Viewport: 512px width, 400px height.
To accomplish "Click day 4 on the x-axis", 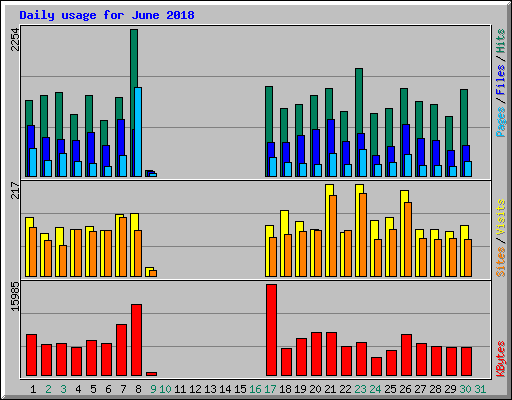I will click(78, 389).
